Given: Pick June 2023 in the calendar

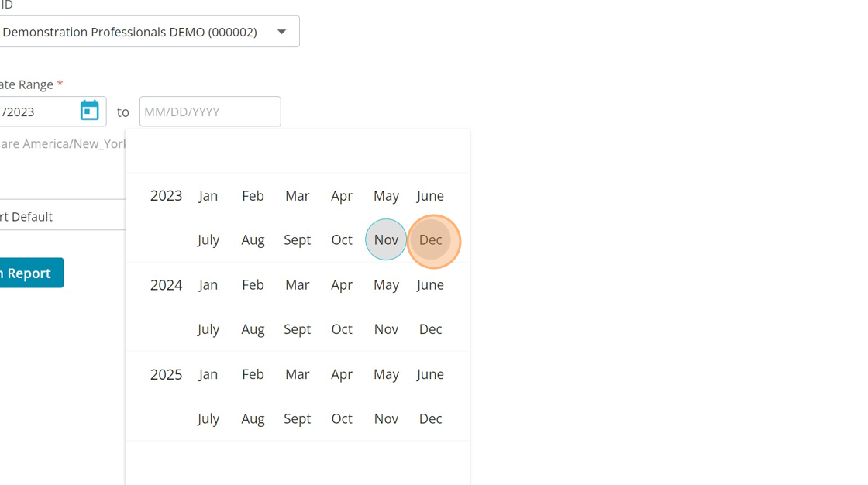Looking at the screenshot, I should coord(430,196).
